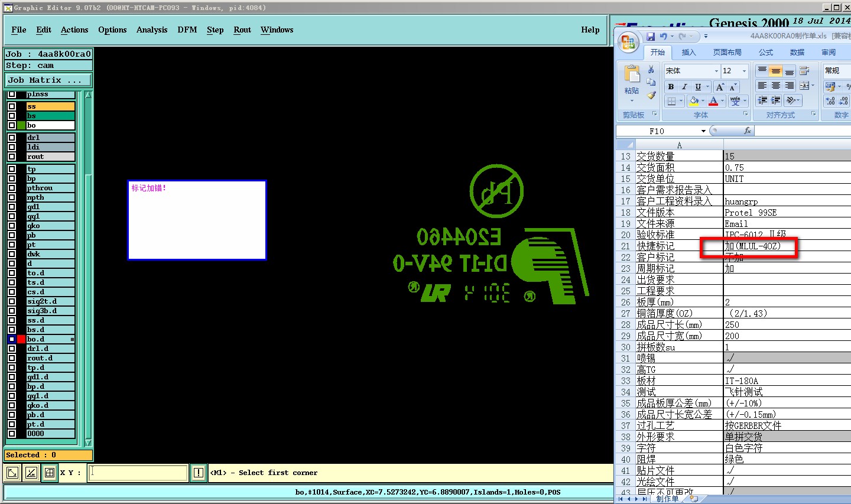Click the Decrease Indent icon
Screen dimensions: 851x504
[762, 100]
